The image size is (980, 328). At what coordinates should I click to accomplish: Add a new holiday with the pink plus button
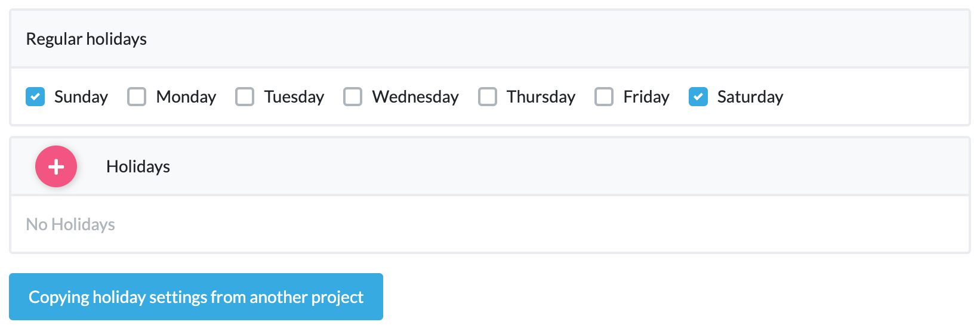pyautogui.click(x=56, y=166)
